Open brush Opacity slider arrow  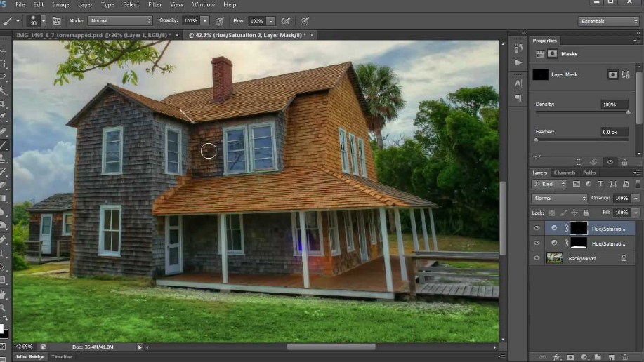click(204, 20)
